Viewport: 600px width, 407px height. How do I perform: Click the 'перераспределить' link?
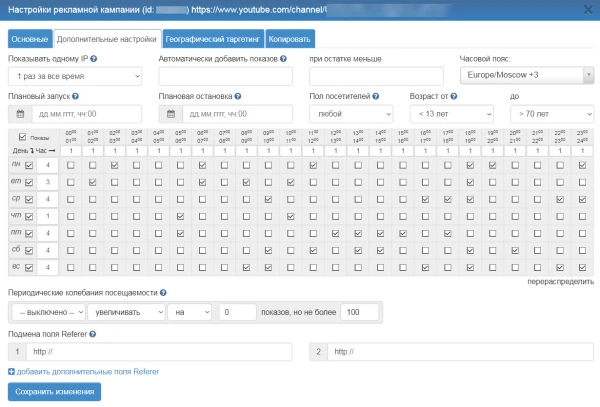pos(559,284)
